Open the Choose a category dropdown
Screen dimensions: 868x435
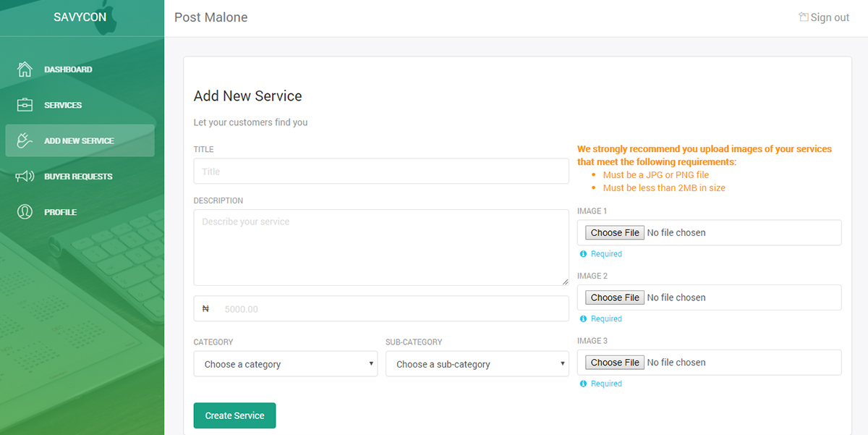286,364
